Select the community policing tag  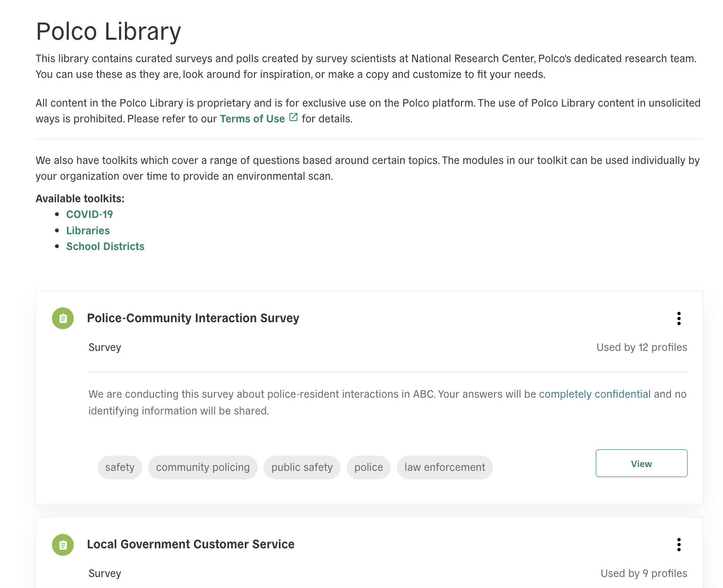203,468
